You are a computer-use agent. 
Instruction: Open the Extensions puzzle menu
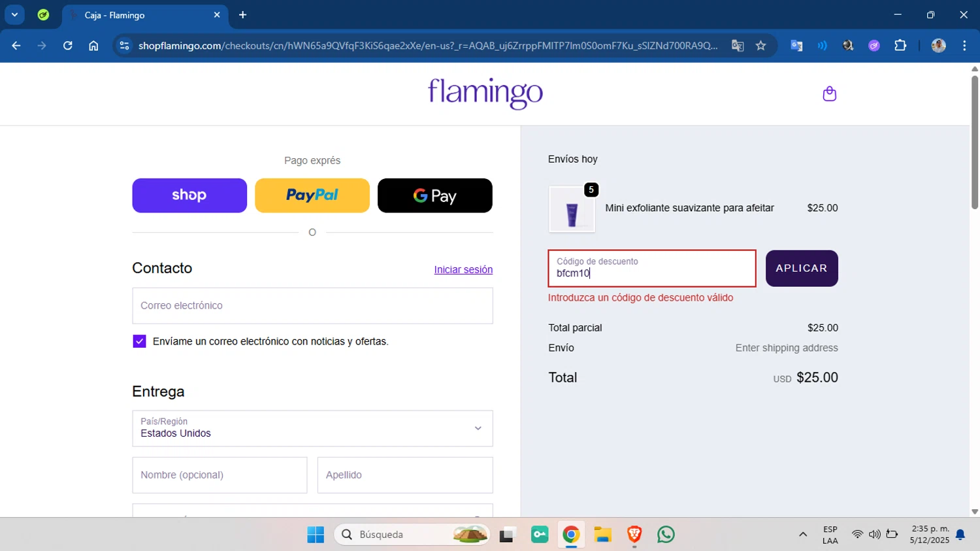click(900, 46)
